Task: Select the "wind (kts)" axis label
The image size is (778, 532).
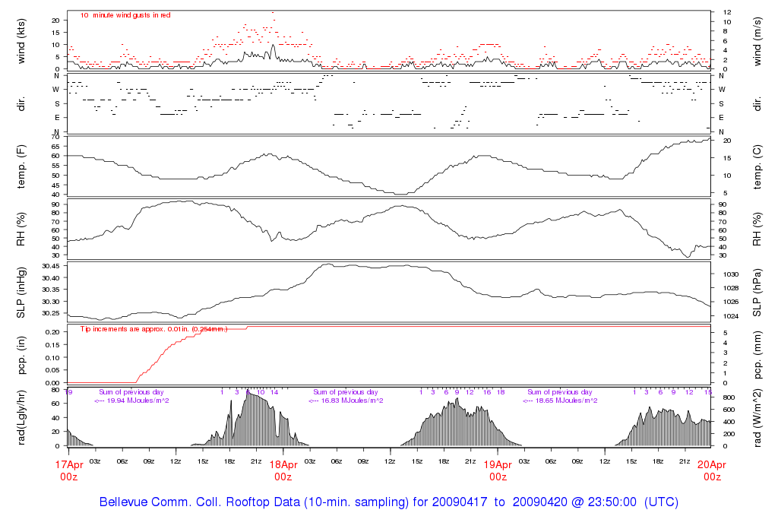Action: [21, 41]
